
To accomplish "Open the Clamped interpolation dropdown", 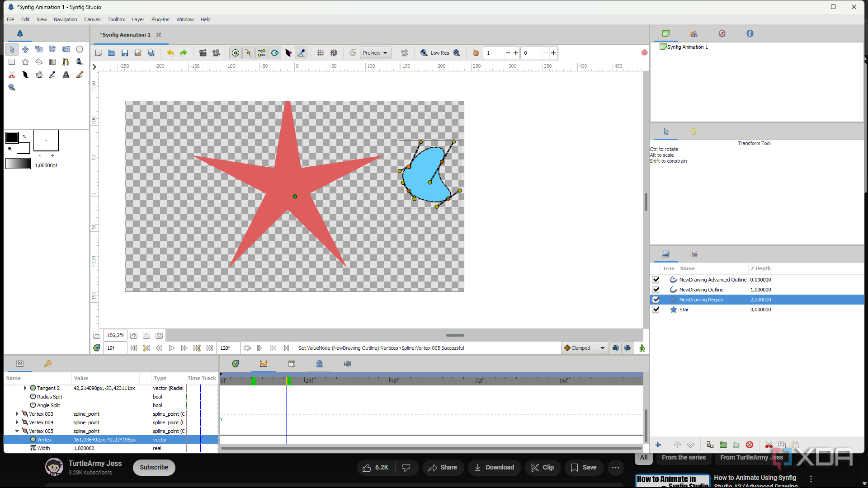I will pos(585,348).
